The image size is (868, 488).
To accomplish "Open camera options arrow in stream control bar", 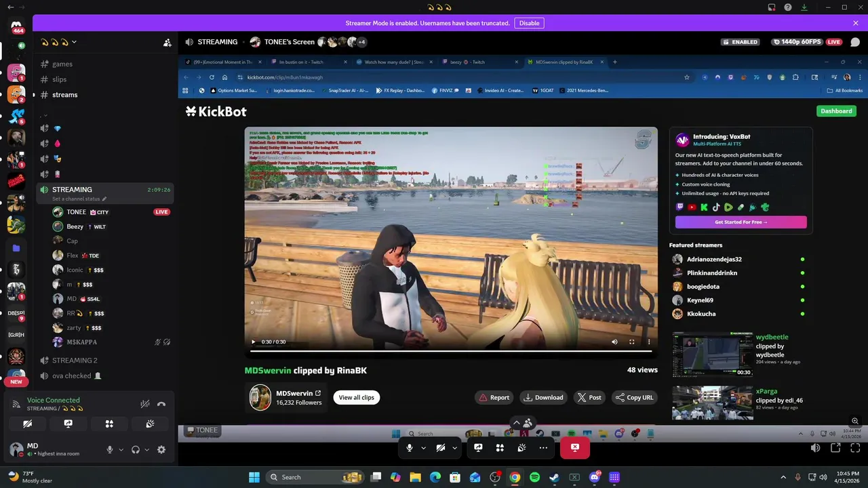I will pos(454,447).
